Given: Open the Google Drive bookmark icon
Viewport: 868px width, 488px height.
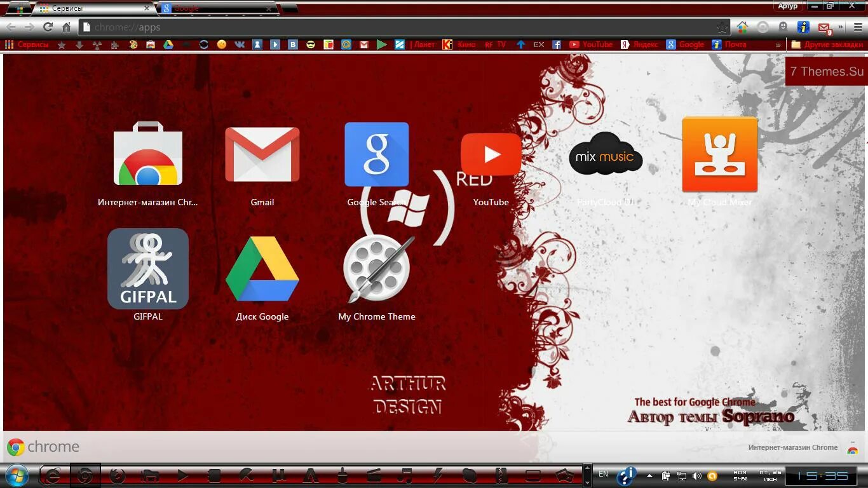Looking at the screenshot, I should click(x=168, y=44).
